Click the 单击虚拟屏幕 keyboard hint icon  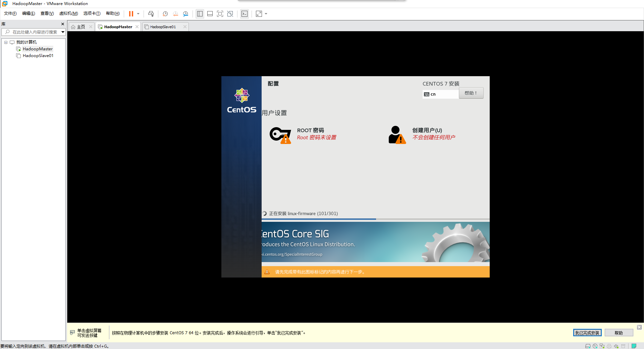[x=72, y=333]
